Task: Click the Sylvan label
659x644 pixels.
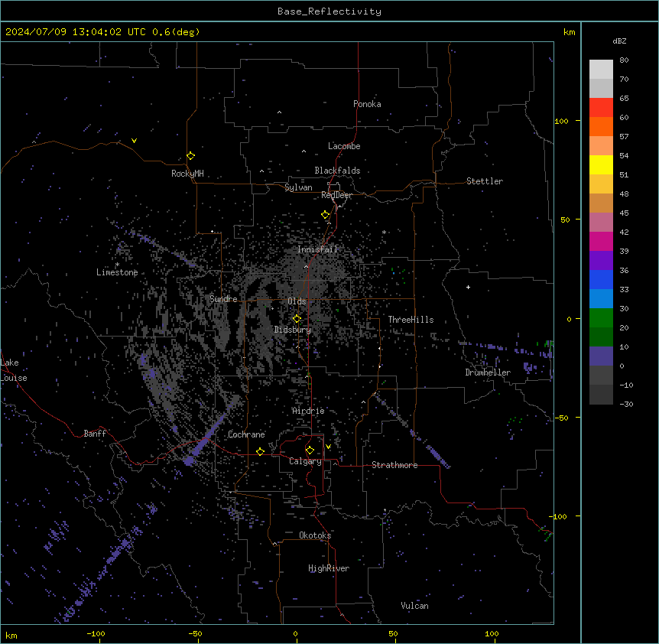Action: (x=298, y=187)
